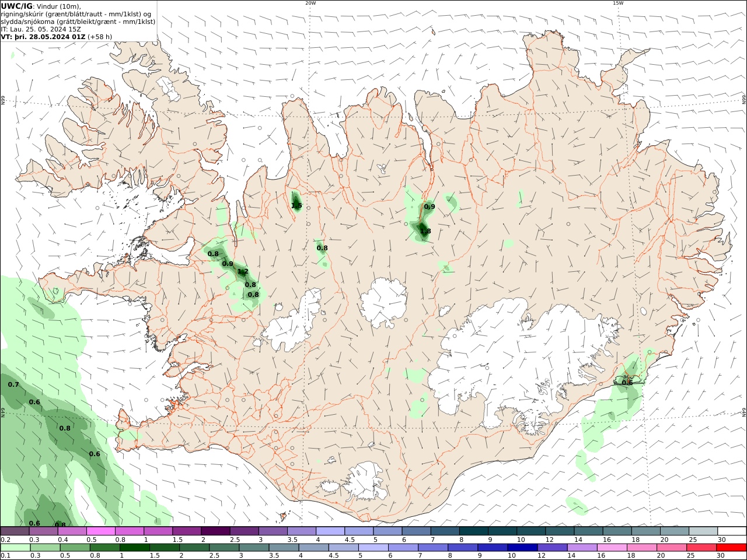Image resolution: width=747 pixels, height=560 pixels.
Task: Click the UWC/IG title text
Action: pos(17,6)
